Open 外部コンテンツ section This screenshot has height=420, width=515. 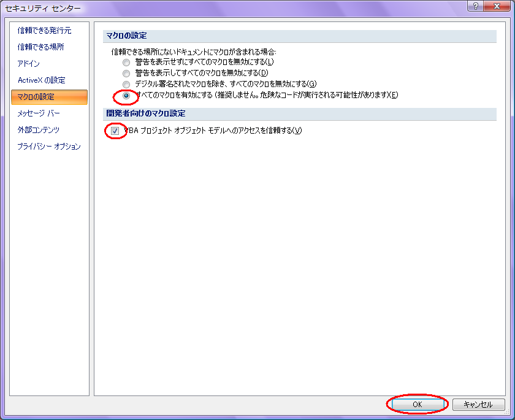(x=39, y=130)
